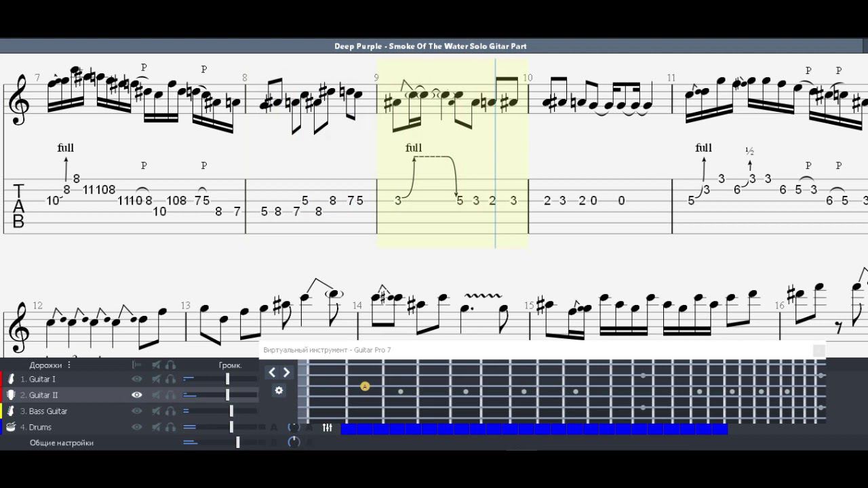Click the Bass Guitar volume slider handle
Screen dimensions: 868x488
[231, 411]
